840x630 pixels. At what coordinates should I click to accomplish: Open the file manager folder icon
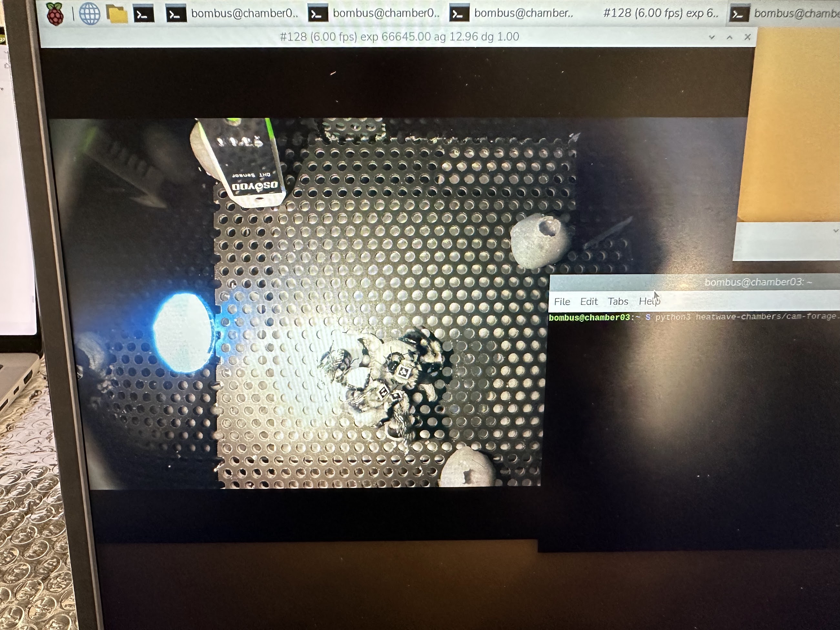(x=117, y=14)
